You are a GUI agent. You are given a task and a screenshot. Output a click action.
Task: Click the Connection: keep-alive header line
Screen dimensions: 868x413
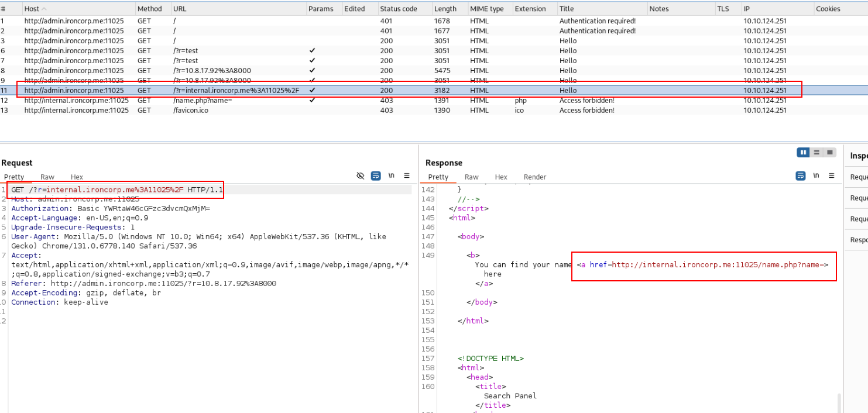point(60,302)
